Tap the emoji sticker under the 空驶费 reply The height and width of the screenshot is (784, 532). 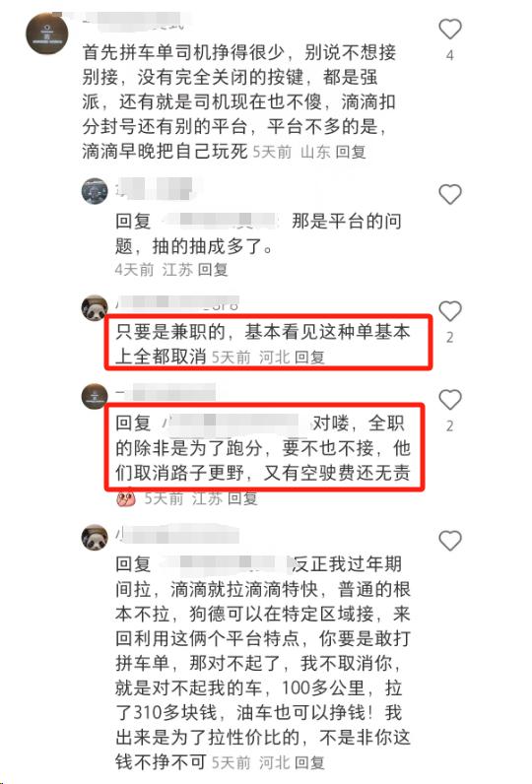(x=126, y=498)
